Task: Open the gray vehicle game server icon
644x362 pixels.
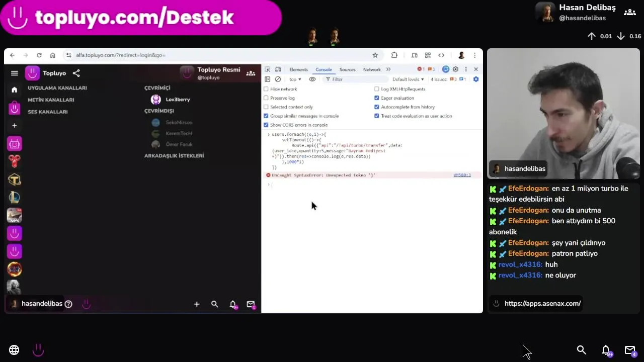Action: (x=14, y=216)
